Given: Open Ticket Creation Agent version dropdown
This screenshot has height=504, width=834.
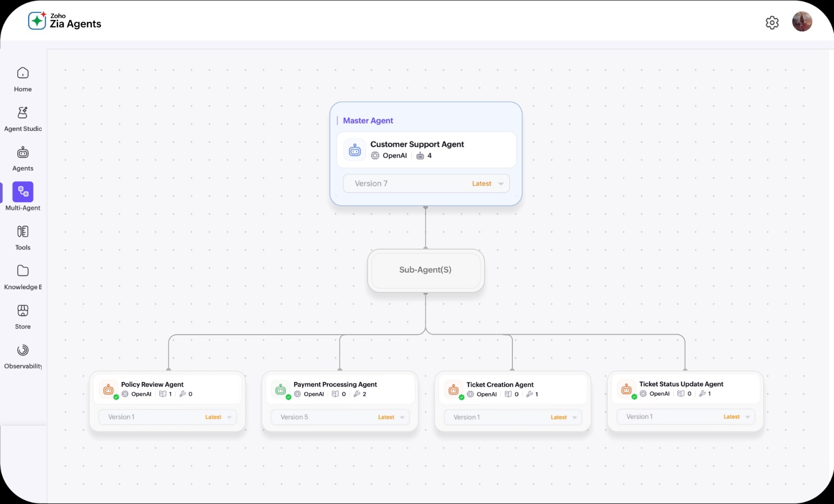Looking at the screenshot, I should click(513, 417).
